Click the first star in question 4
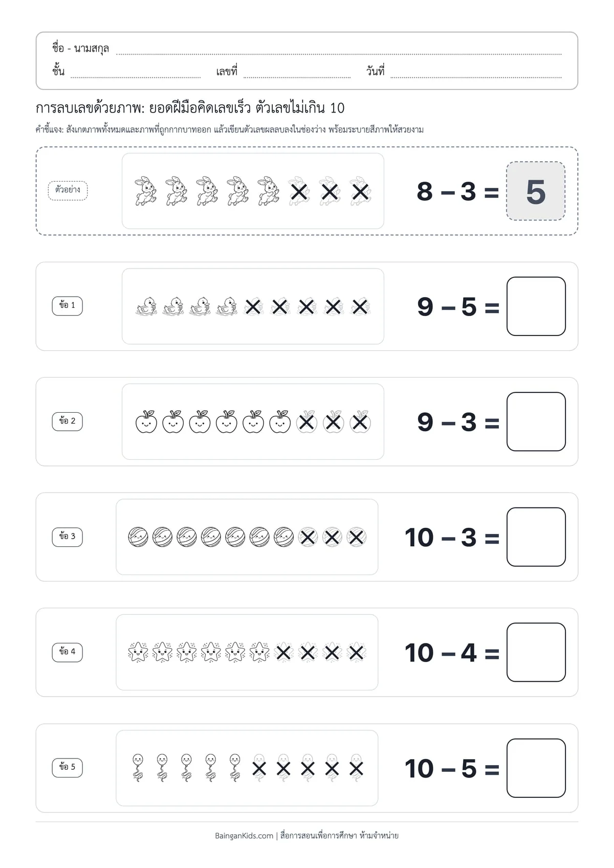Screen dimensions: 614x868 click(x=138, y=652)
